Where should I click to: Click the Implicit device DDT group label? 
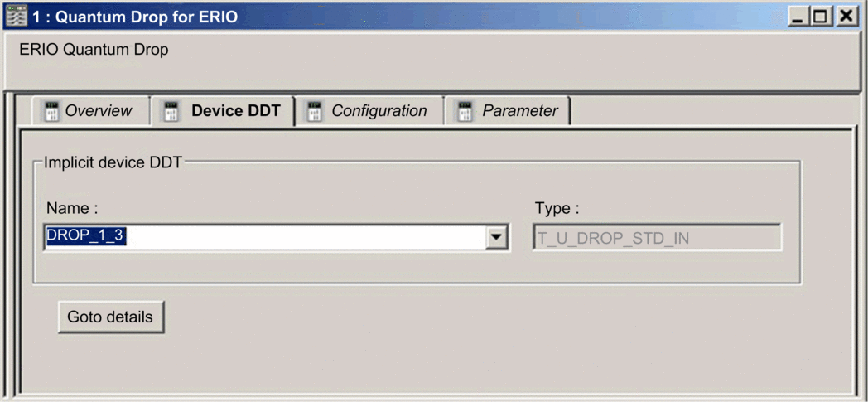click(x=113, y=162)
